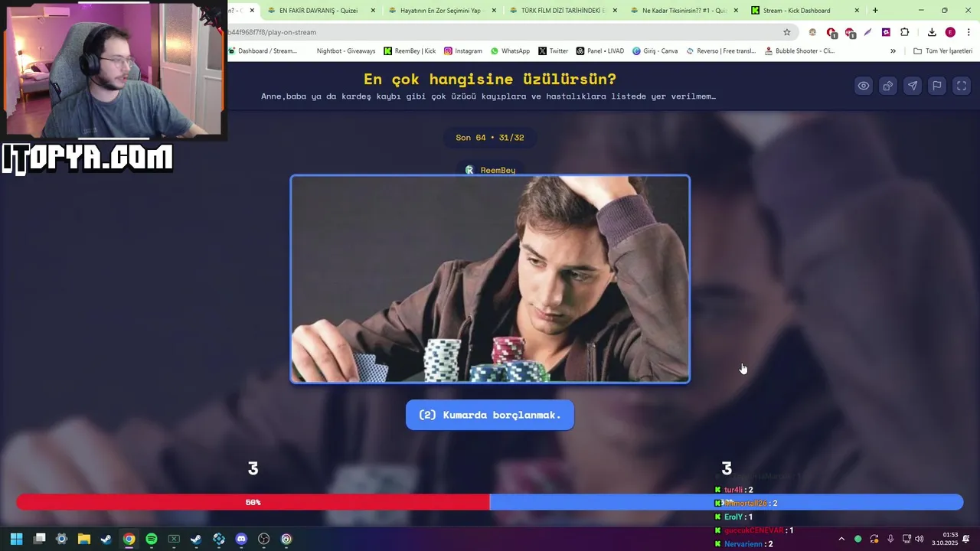Screen dimensions: 980x551
Task: Bookmark this page with the star icon
Action: 786,32
